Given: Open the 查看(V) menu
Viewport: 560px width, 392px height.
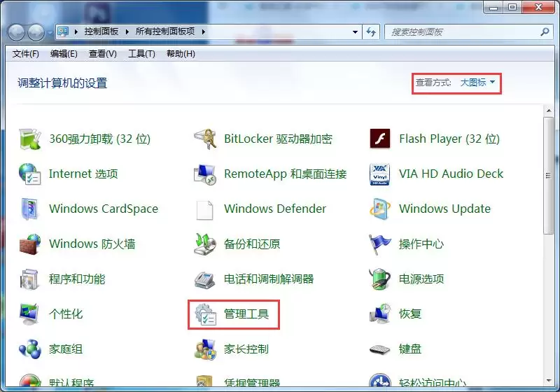Looking at the screenshot, I should (x=102, y=54).
